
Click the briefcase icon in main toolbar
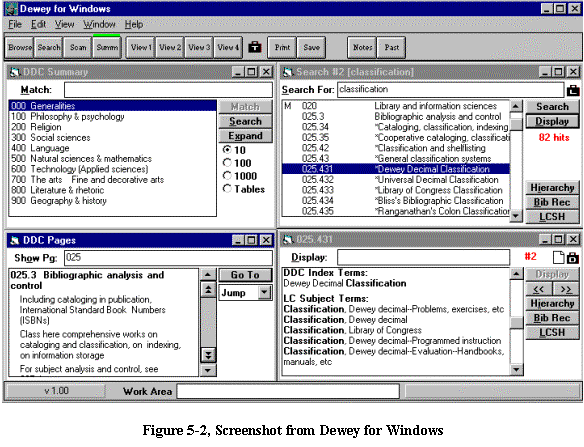pyautogui.click(x=255, y=47)
